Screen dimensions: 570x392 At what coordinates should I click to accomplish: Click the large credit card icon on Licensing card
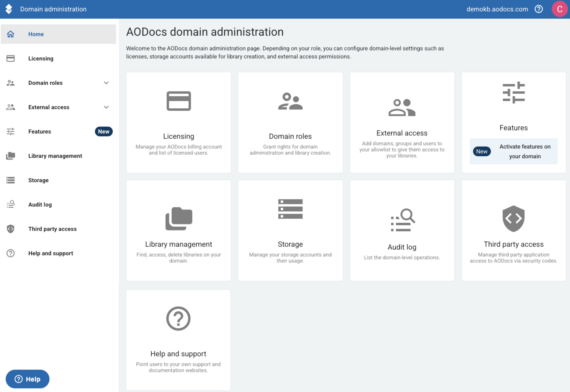point(179,101)
